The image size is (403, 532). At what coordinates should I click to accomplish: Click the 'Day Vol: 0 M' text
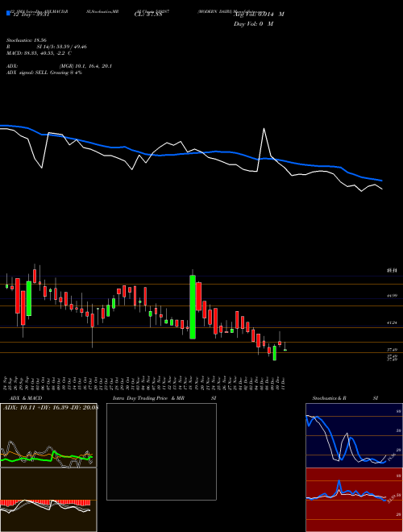[x=253, y=24]
